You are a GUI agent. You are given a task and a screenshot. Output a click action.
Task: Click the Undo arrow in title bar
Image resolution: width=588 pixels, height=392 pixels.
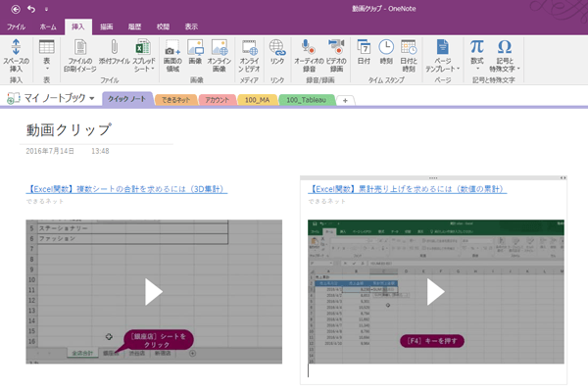tap(31, 9)
